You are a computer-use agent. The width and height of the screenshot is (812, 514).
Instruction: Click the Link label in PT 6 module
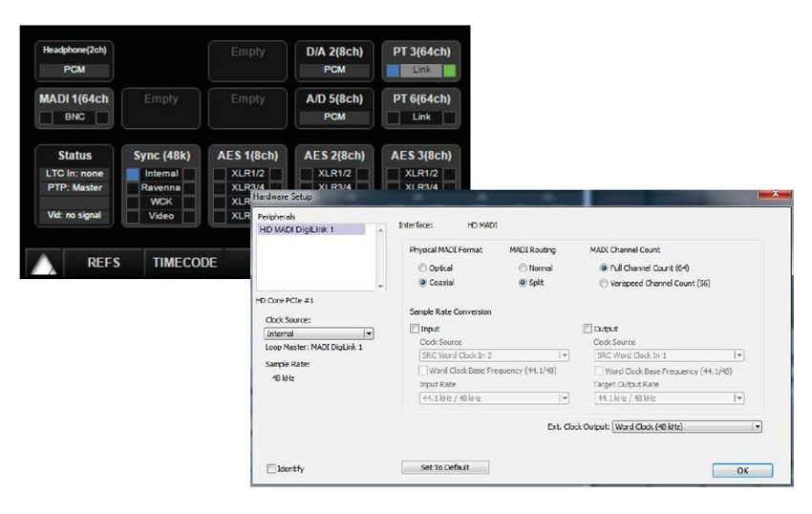[x=421, y=118]
